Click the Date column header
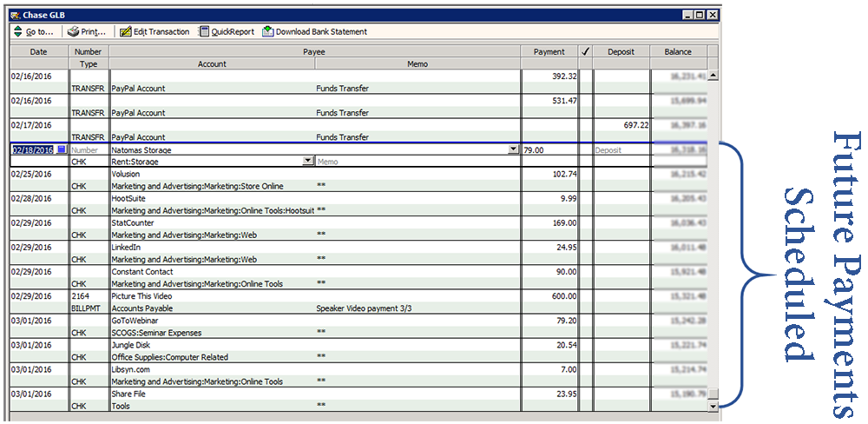Image resolution: width=868 pixels, height=424 pixels. pyautogui.click(x=39, y=51)
